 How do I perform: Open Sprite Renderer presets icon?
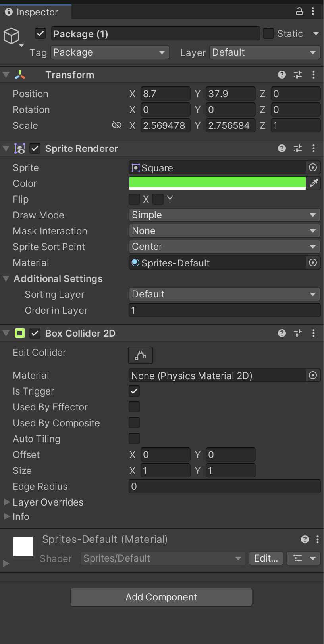298,148
